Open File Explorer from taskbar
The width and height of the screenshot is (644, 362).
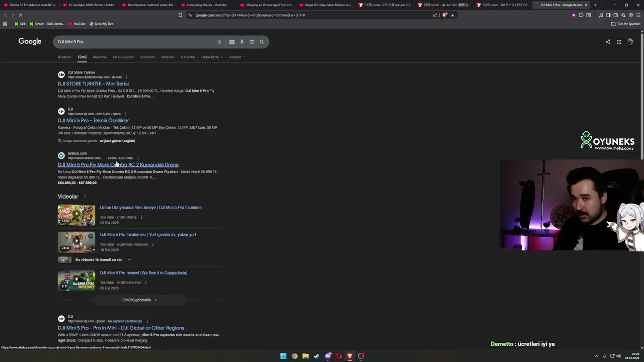coord(305,356)
